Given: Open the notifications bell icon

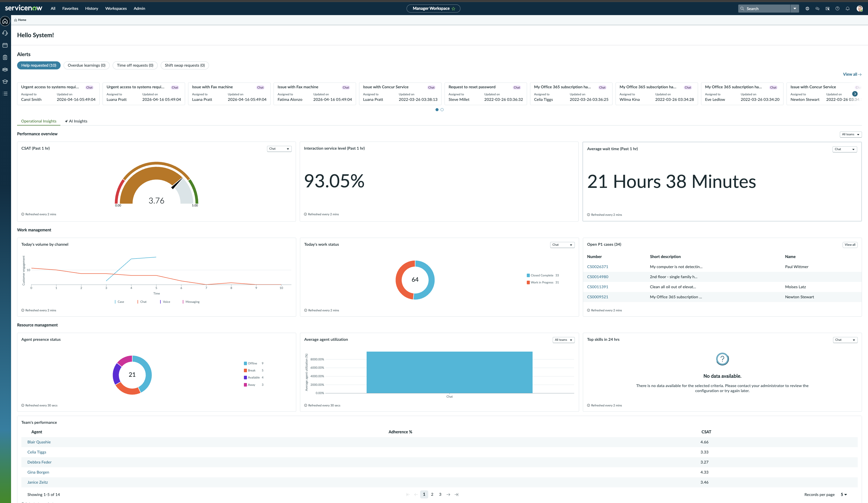Looking at the screenshot, I should click(848, 9).
